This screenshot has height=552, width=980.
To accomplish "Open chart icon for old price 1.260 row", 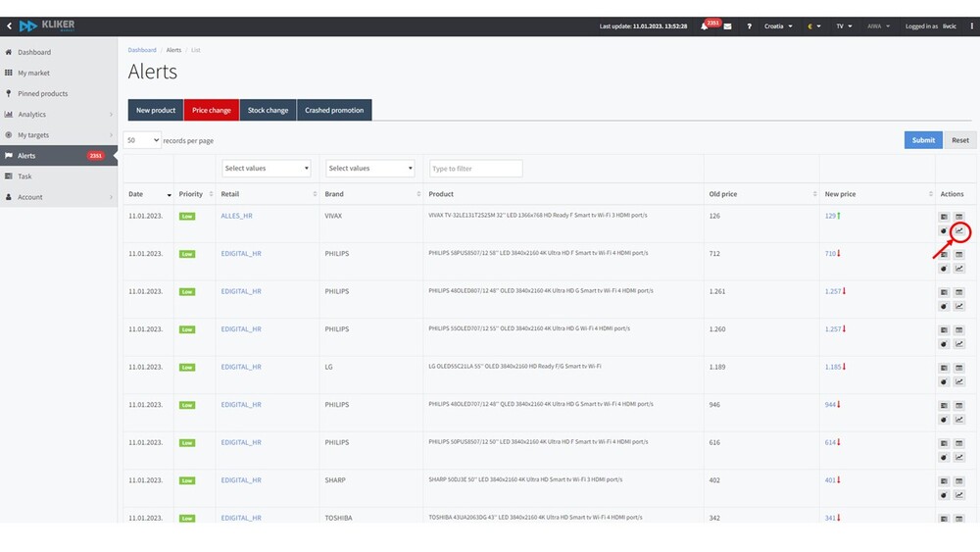I will (x=959, y=344).
